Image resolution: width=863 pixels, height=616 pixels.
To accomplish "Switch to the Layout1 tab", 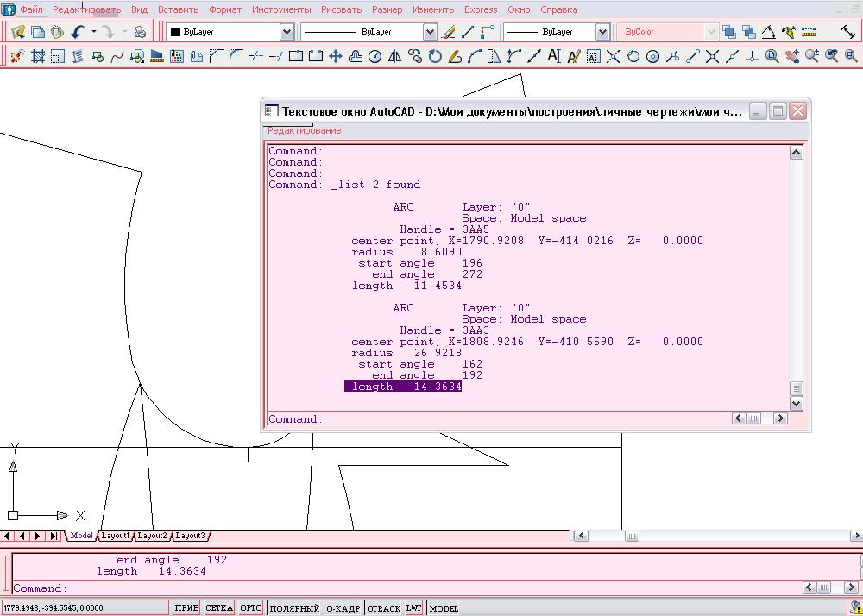I will click(x=115, y=536).
